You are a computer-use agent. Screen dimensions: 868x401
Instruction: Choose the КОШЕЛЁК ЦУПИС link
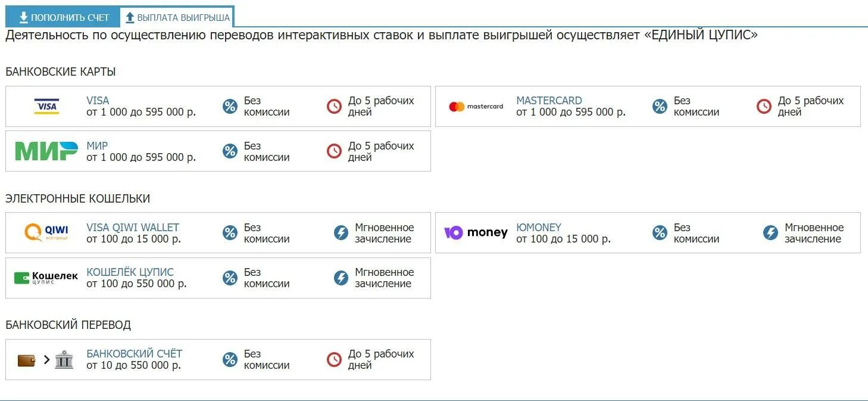(x=130, y=272)
